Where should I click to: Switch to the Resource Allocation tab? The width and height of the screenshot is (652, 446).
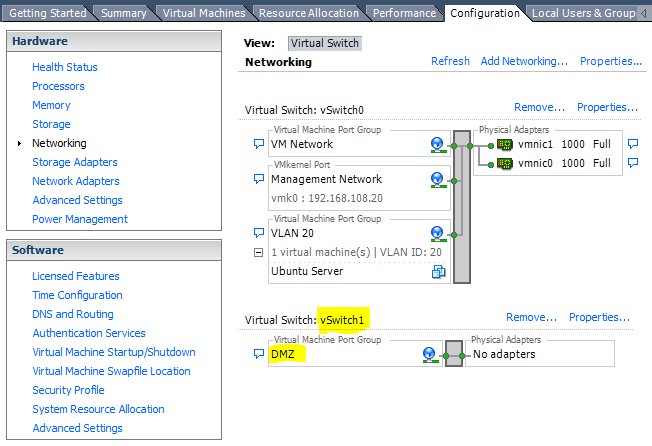coord(309,13)
